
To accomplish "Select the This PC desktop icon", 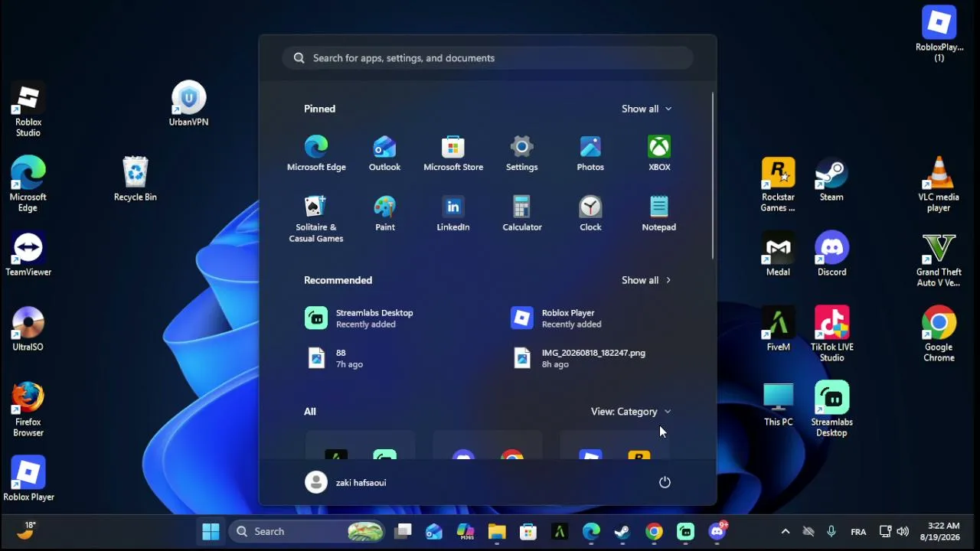I will tap(778, 404).
